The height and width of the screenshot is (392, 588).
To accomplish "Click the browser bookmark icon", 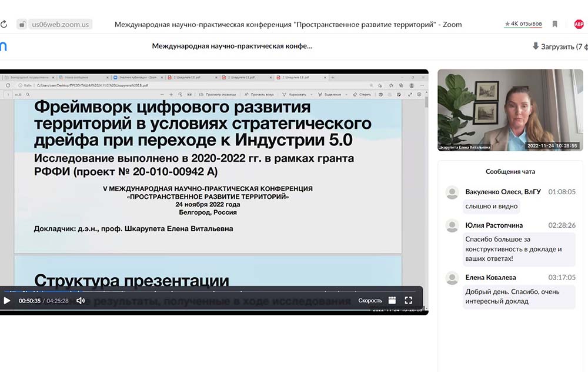I will point(554,24).
